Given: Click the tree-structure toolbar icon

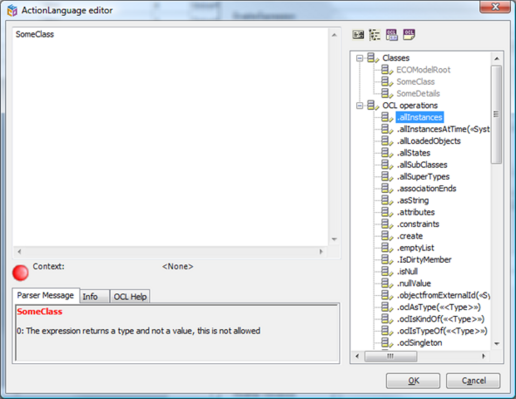Looking at the screenshot, I should [x=375, y=35].
